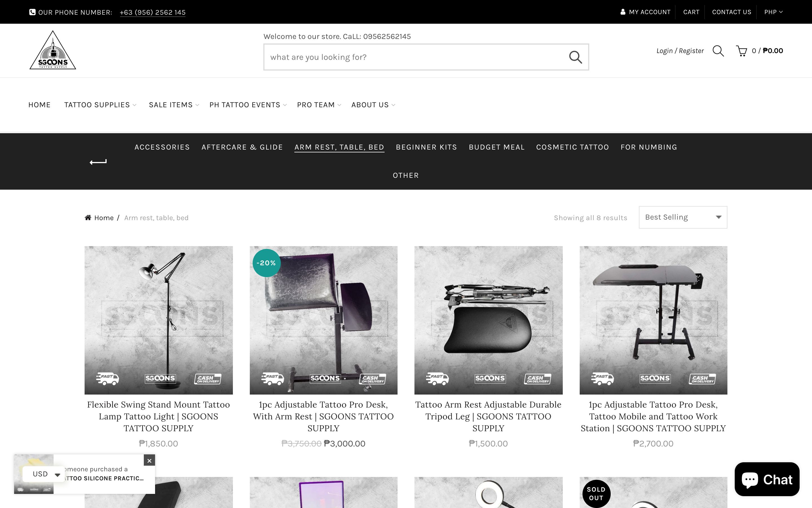This screenshot has width=812, height=508.
Task: Click the ₱2,700.00 price
Action: point(653,443)
